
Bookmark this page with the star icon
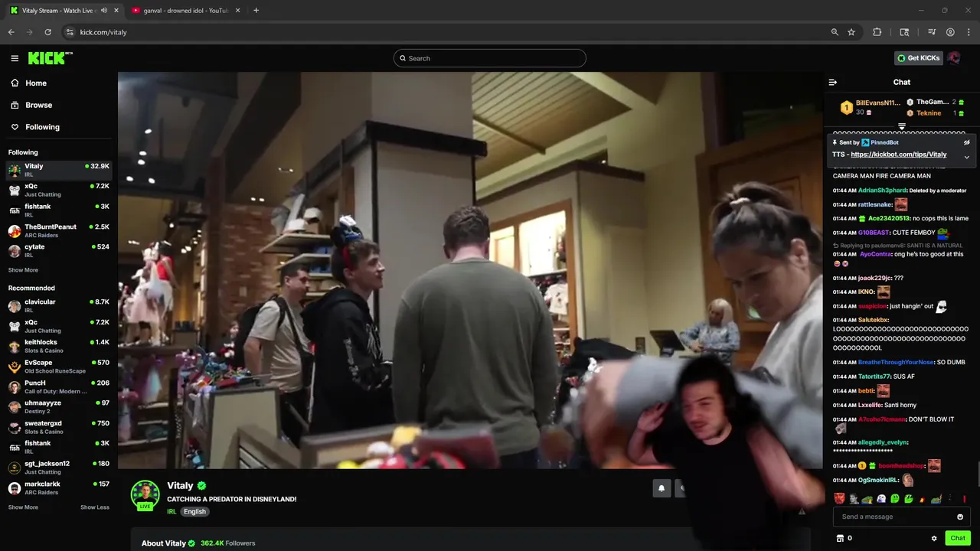click(851, 32)
